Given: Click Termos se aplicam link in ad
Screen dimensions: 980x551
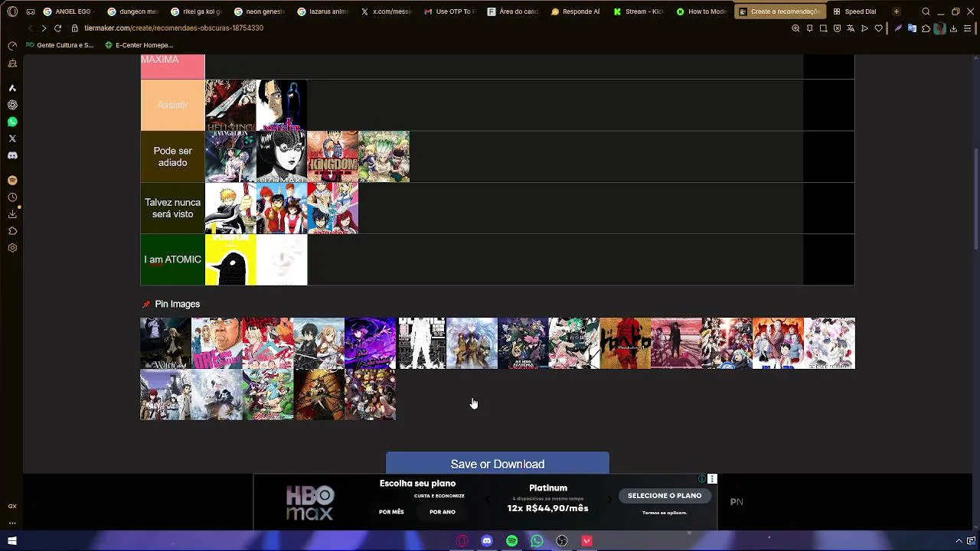Looking at the screenshot, I should click(x=665, y=513).
